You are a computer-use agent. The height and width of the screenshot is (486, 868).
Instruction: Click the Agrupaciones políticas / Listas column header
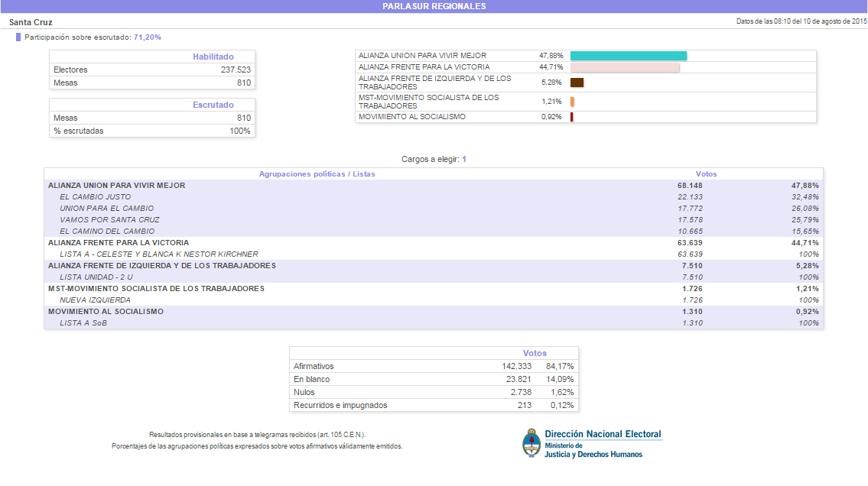tap(317, 173)
